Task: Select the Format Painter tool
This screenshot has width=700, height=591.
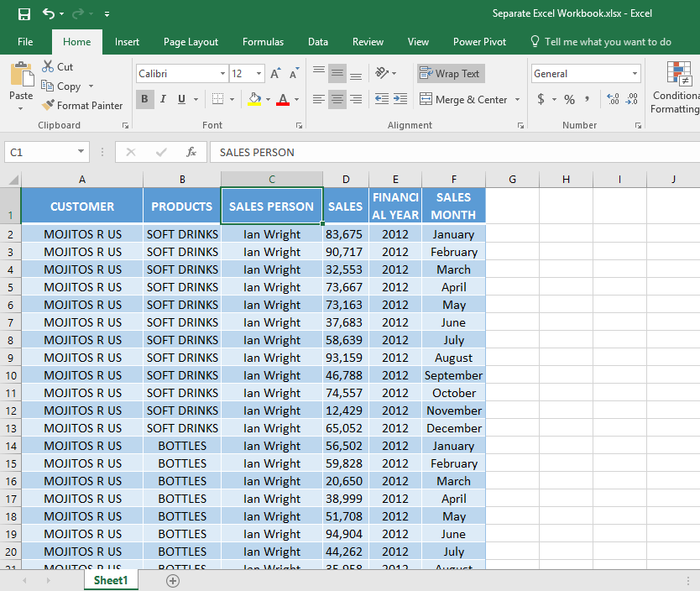Action: (x=82, y=105)
